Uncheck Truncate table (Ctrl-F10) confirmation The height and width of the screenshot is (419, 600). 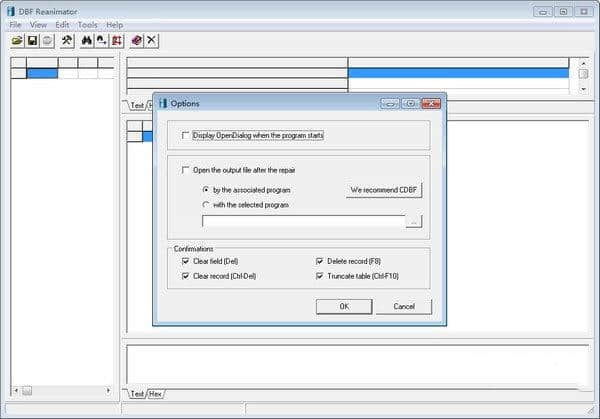coord(320,276)
